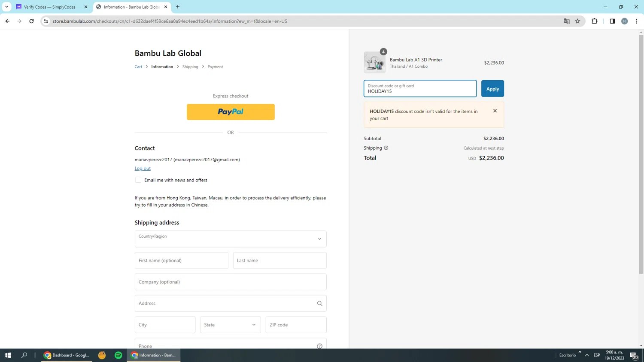Toggle the browser side panel
Screen dimensions: 644x362
click(612, 21)
